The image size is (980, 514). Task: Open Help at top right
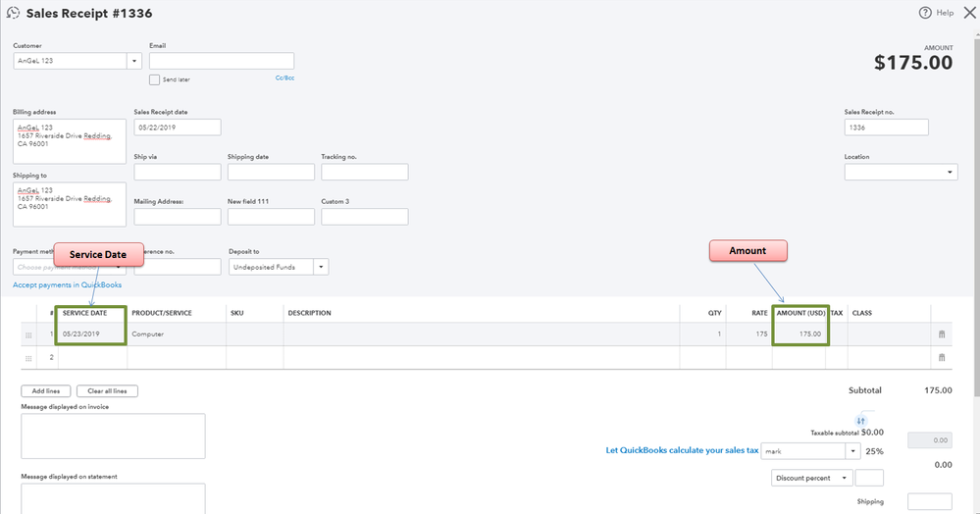[x=936, y=13]
